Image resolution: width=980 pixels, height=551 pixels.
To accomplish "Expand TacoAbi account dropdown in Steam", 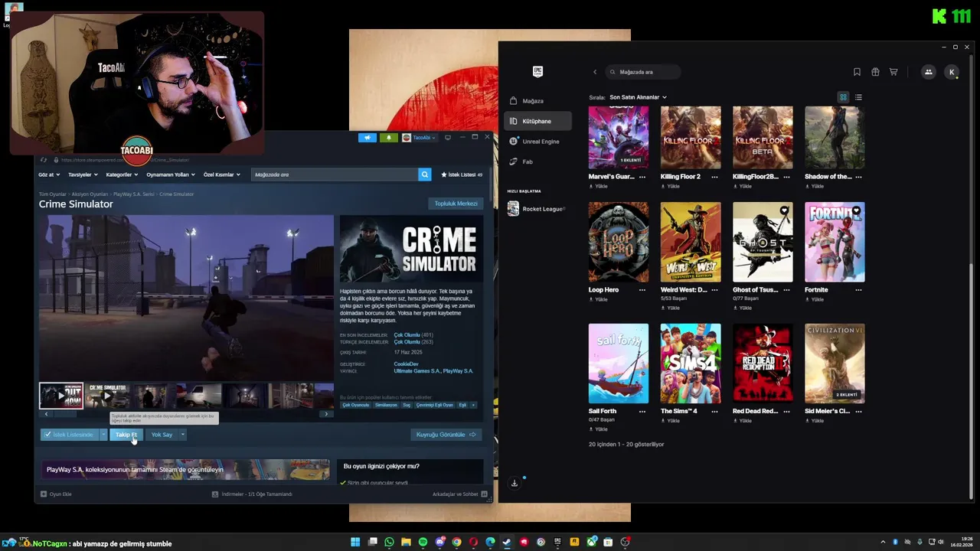I will (420, 138).
